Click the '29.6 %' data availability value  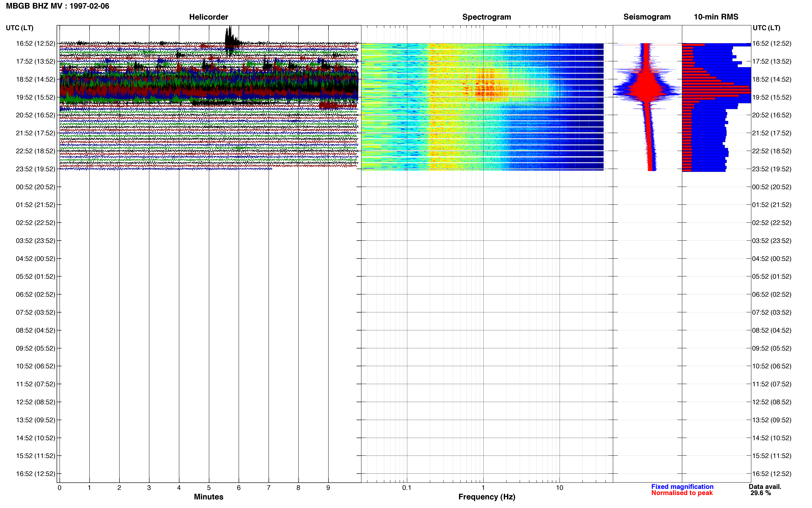[x=761, y=493]
